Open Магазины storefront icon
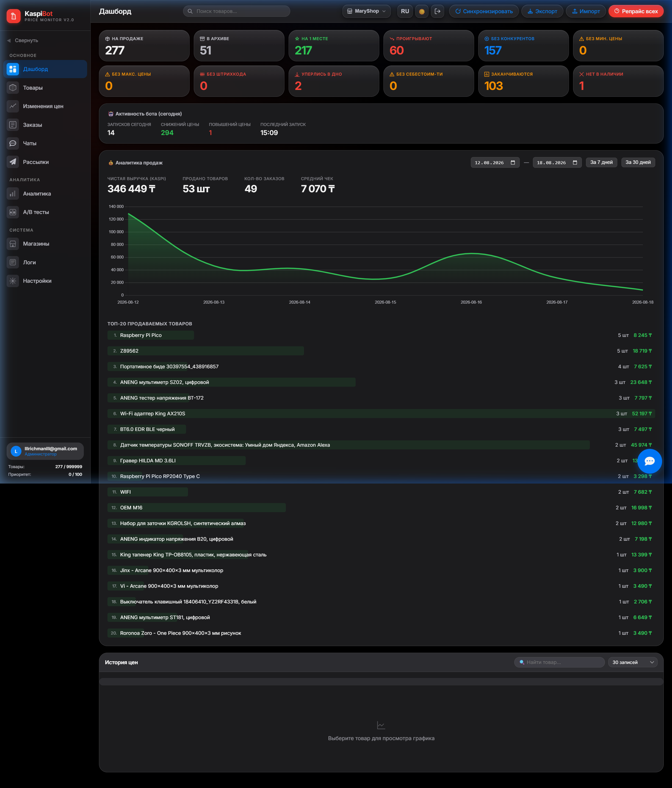 pos(13,244)
